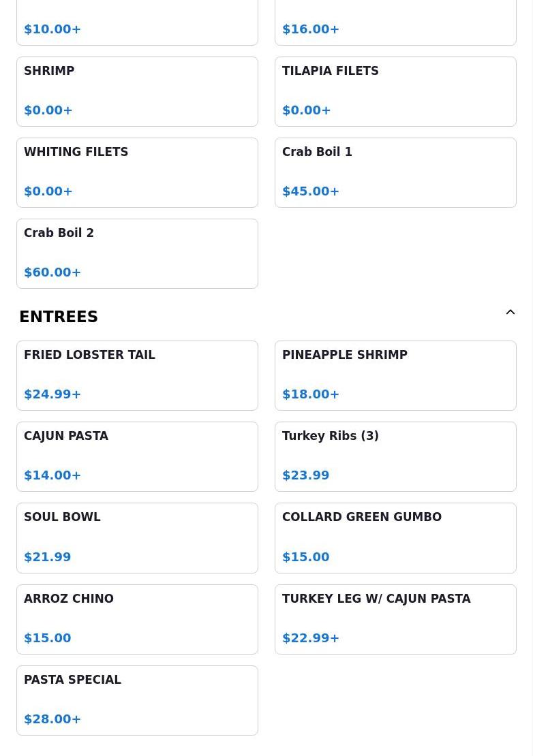
Task: Select TILAPIA FILETS item card
Action: (x=395, y=92)
